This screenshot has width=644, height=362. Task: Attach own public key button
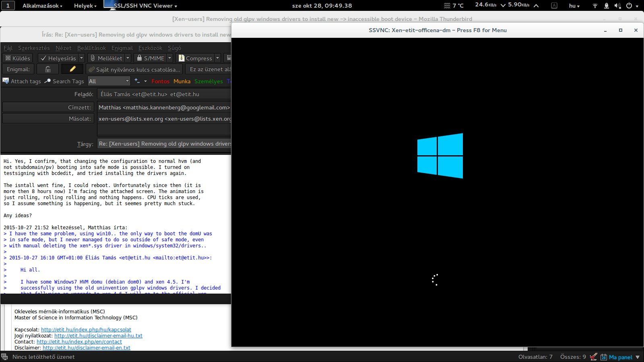[134, 70]
